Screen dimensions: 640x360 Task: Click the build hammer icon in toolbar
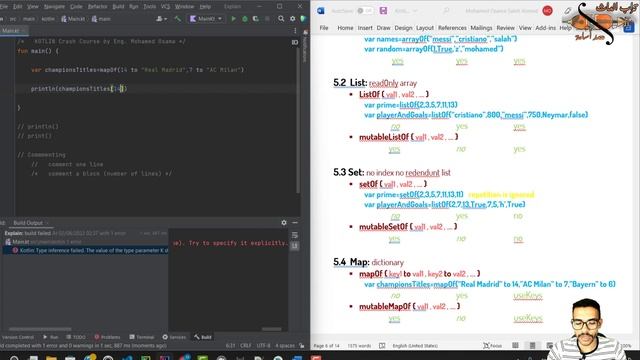pos(178,19)
